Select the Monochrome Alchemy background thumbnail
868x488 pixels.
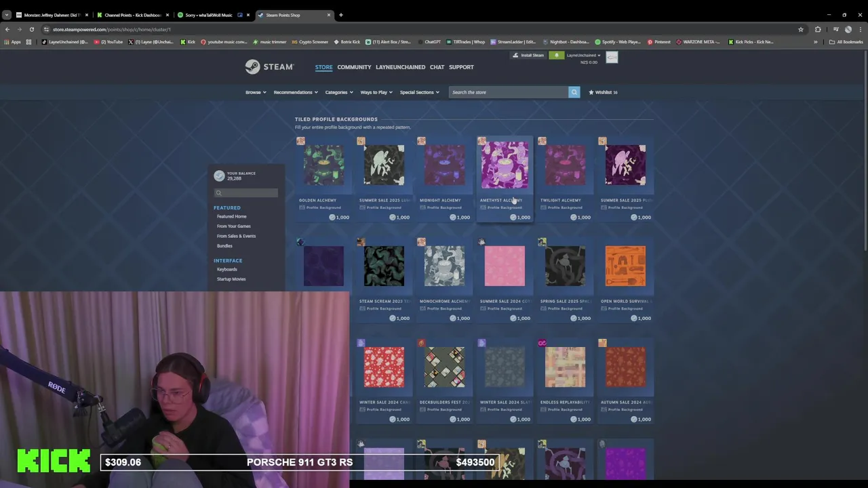(x=444, y=266)
